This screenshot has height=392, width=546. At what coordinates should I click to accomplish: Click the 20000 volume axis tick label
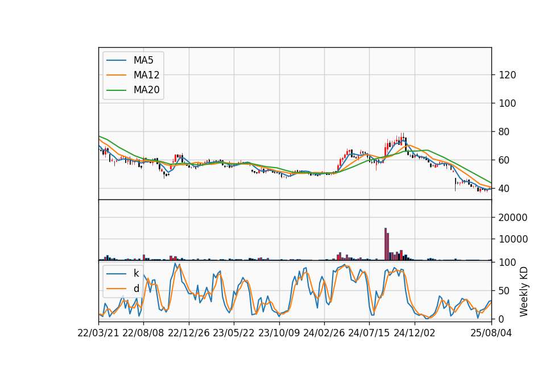pos(513,218)
